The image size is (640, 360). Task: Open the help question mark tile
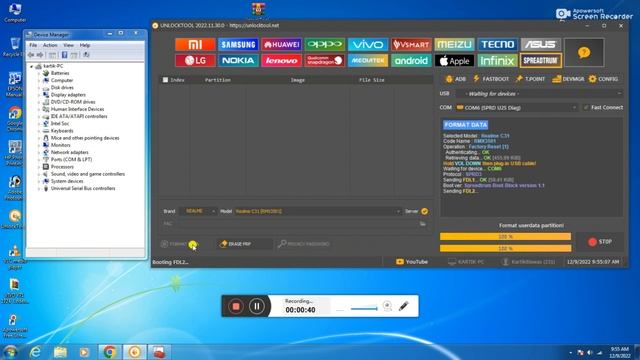(584, 52)
